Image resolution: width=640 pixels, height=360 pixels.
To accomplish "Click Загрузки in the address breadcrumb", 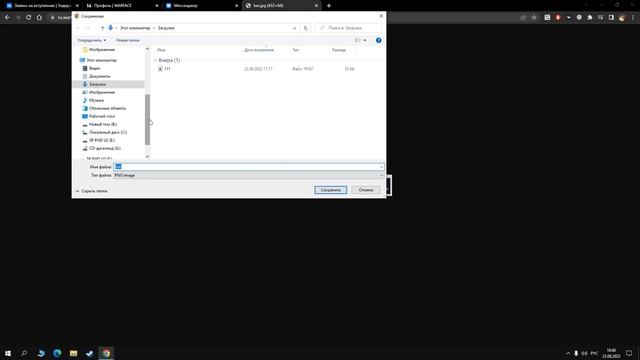I will (166, 28).
